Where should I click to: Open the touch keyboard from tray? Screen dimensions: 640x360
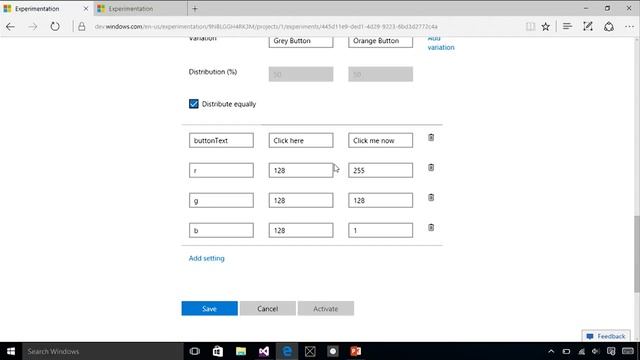pyautogui.click(x=628, y=351)
